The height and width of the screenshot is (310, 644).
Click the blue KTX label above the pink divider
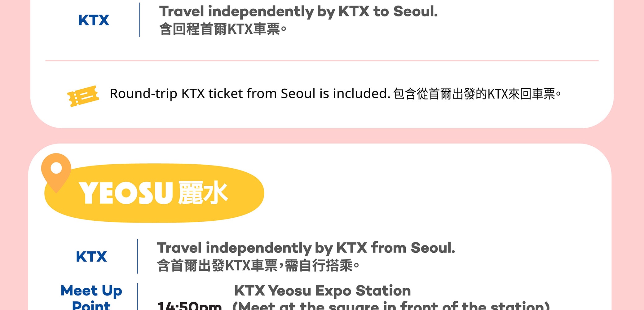coord(94,20)
